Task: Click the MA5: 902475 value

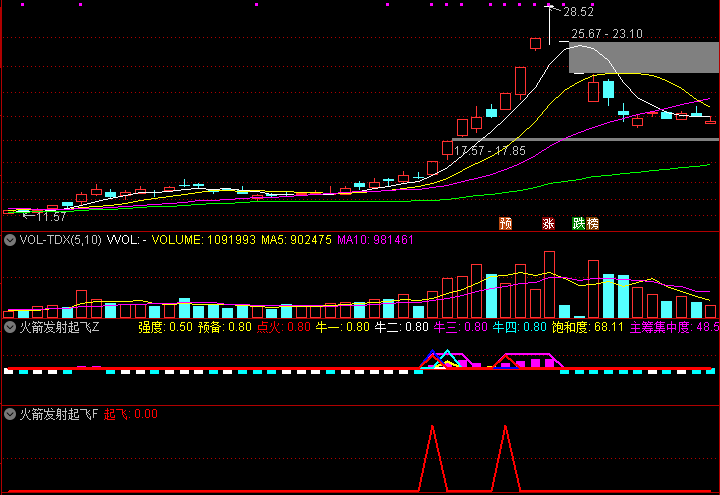Action: tap(296, 240)
